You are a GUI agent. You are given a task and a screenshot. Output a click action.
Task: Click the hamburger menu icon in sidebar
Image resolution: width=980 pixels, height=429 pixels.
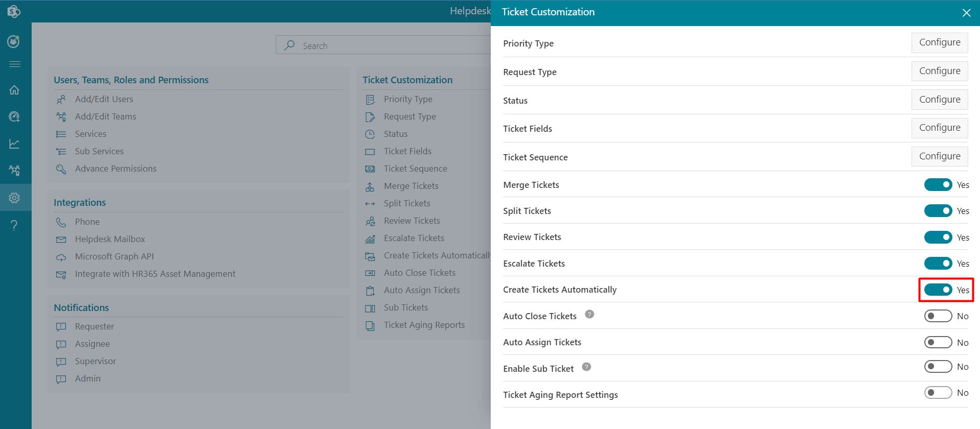point(15,64)
